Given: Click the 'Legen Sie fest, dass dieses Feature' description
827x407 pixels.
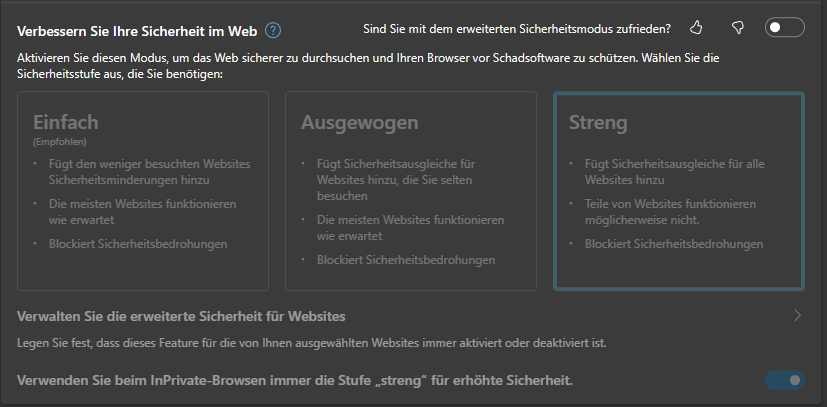Looking at the screenshot, I should click(x=312, y=343).
